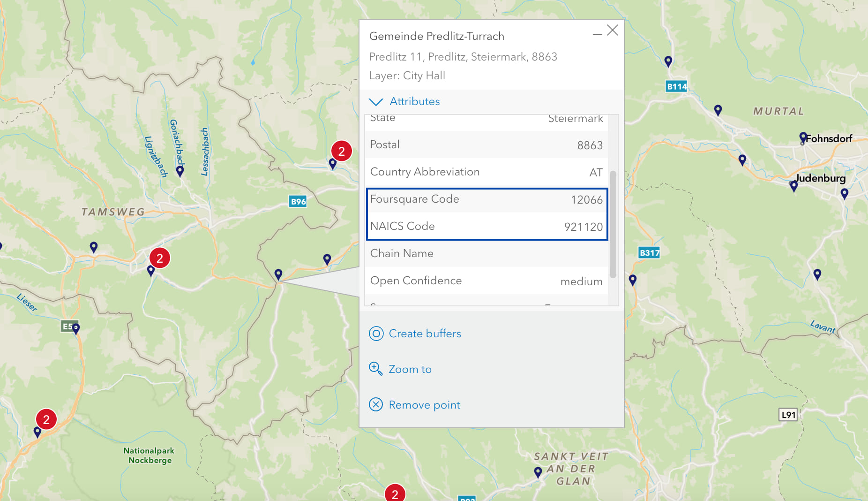The width and height of the screenshot is (868, 501).
Task: Click the Lessachbach stream label
Action: 204,152
